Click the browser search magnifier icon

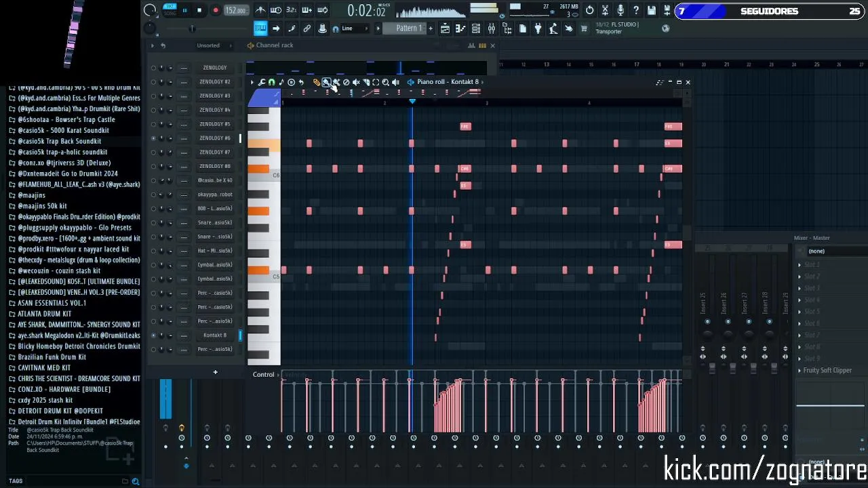(x=136, y=481)
